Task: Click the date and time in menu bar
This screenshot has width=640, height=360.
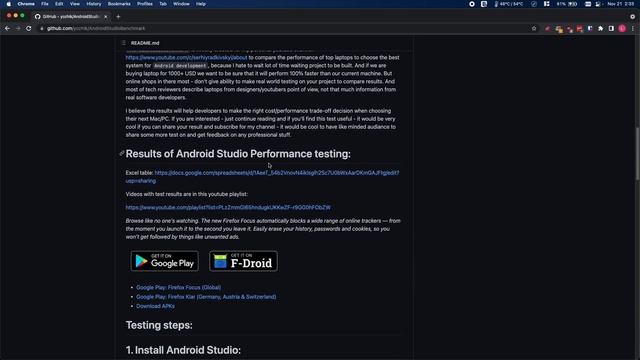Action: pyautogui.click(x=621, y=4)
